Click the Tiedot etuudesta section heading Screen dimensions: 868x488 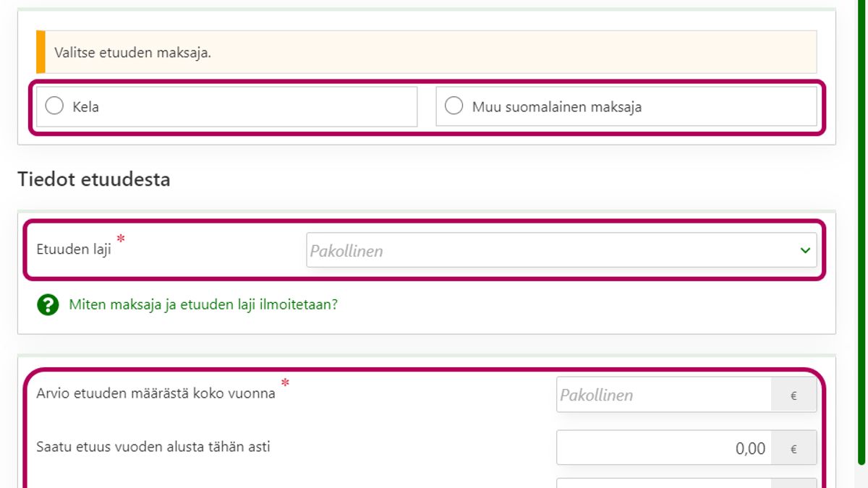[x=93, y=179]
